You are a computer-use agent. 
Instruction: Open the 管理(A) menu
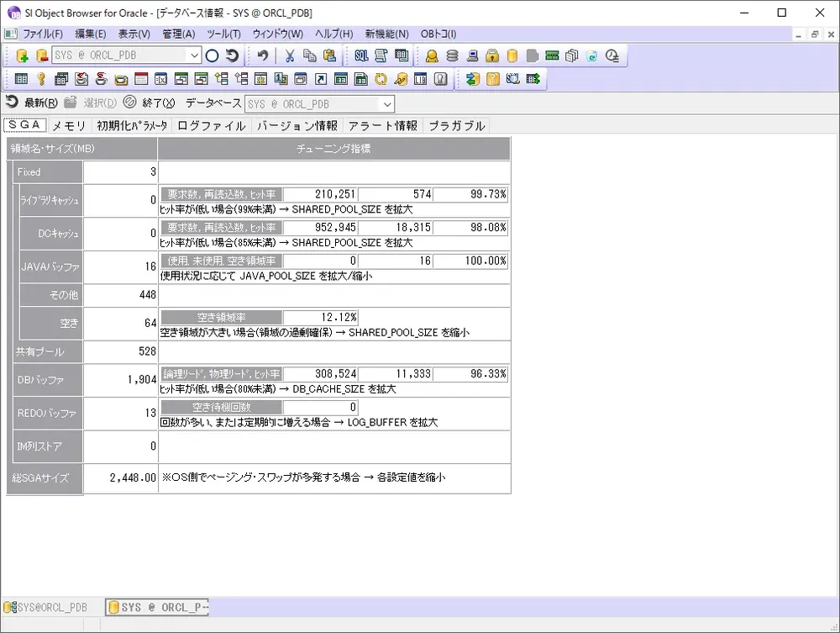(x=178, y=34)
